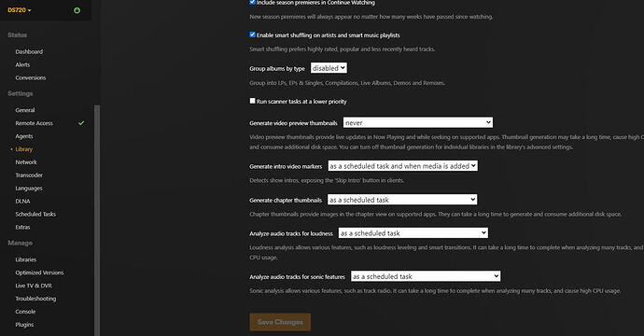Open Console under Manage
Image resolution: width=644 pixels, height=336 pixels.
25,312
